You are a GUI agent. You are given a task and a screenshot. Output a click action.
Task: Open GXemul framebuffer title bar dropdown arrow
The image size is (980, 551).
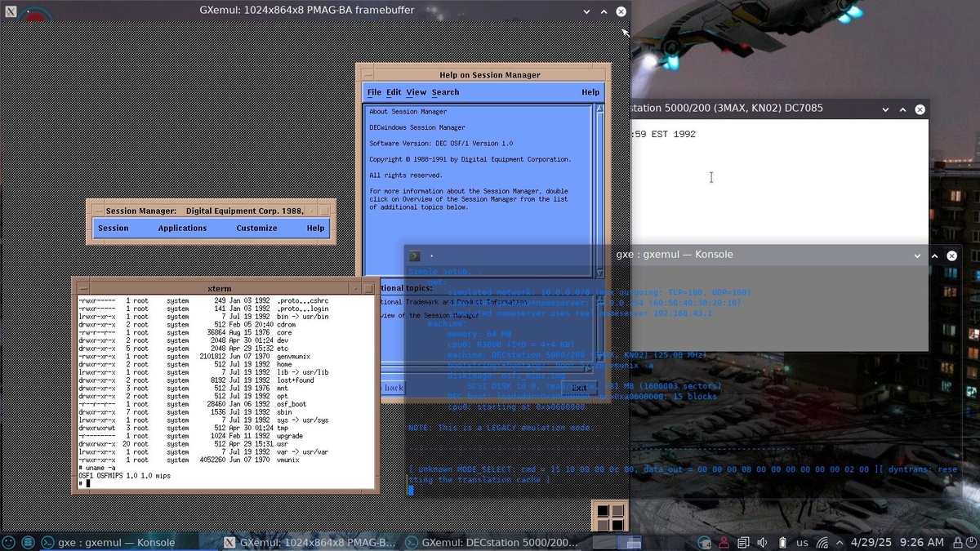pos(586,11)
